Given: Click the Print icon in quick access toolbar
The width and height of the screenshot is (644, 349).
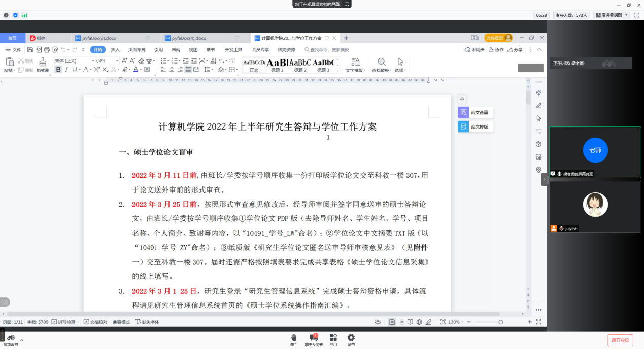Looking at the screenshot, I should pyautogui.click(x=47, y=50).
